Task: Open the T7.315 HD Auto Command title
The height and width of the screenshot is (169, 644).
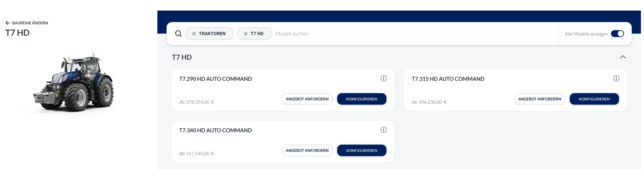Action: tap(448, 79)
